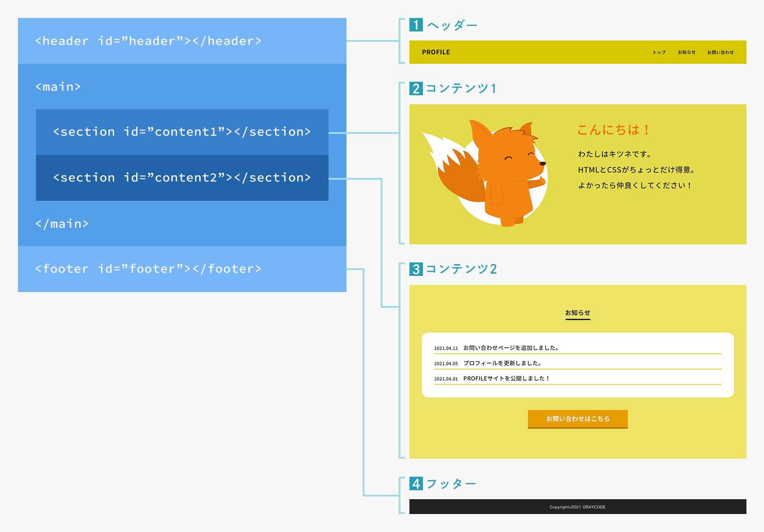Click the お問い合わせはこちら orange button
764x532 pixels.
click(577, 419)
